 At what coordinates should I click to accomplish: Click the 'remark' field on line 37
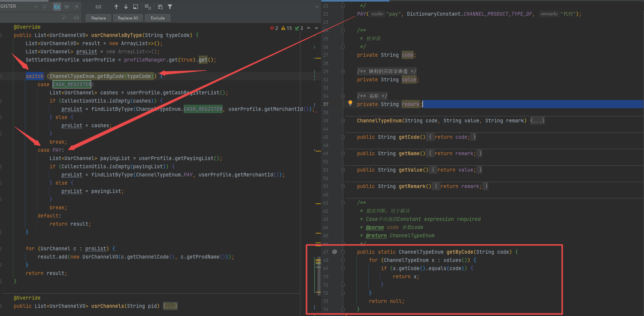[x=411, y=104]
